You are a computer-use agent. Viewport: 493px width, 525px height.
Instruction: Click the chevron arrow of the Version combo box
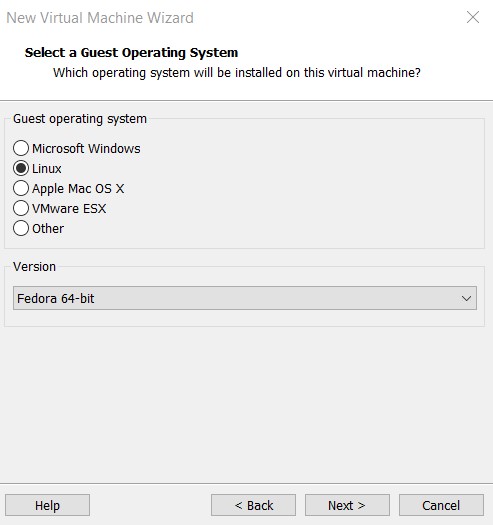(466, 298)
